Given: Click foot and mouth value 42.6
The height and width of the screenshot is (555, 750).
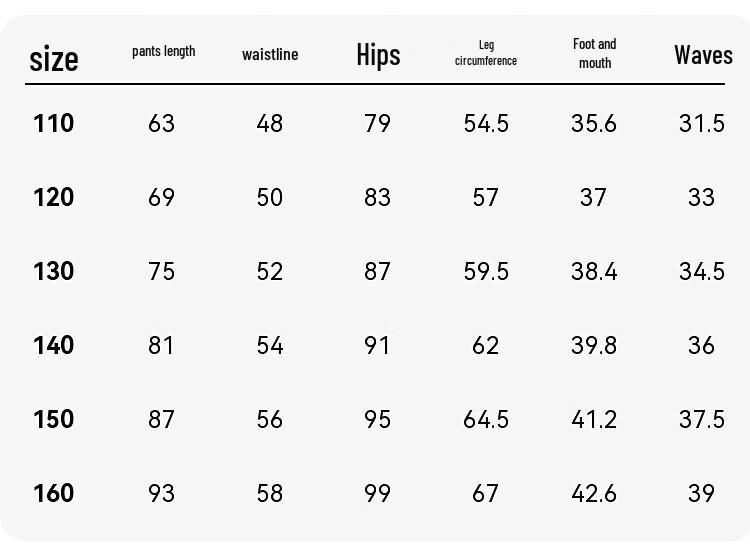Looking at the screenshot, I should (594, 493).
